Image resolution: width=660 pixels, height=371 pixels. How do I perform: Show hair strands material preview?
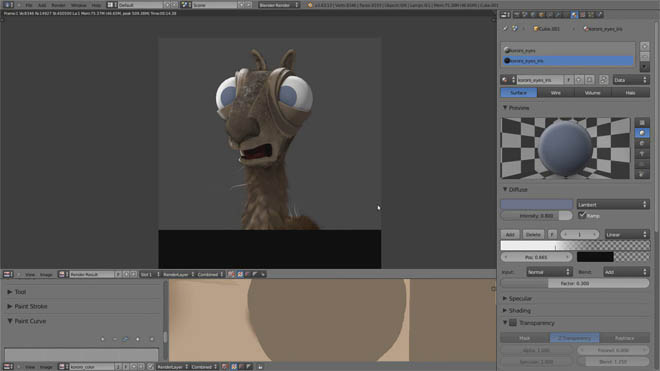(x=642, y=164)
